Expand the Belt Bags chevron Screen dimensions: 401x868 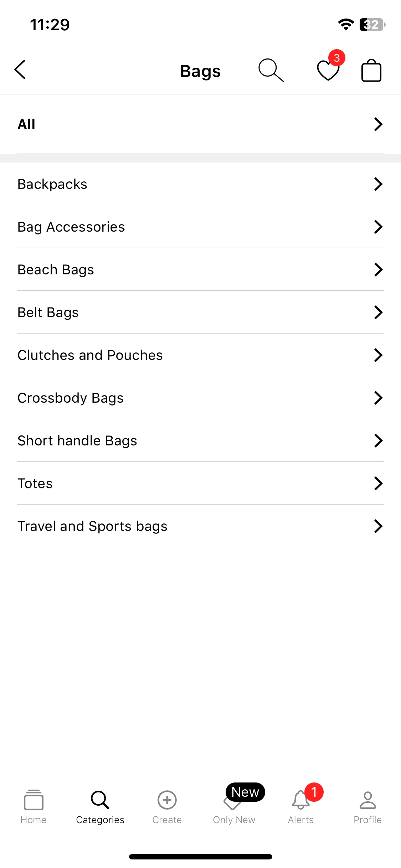(378, 312)
